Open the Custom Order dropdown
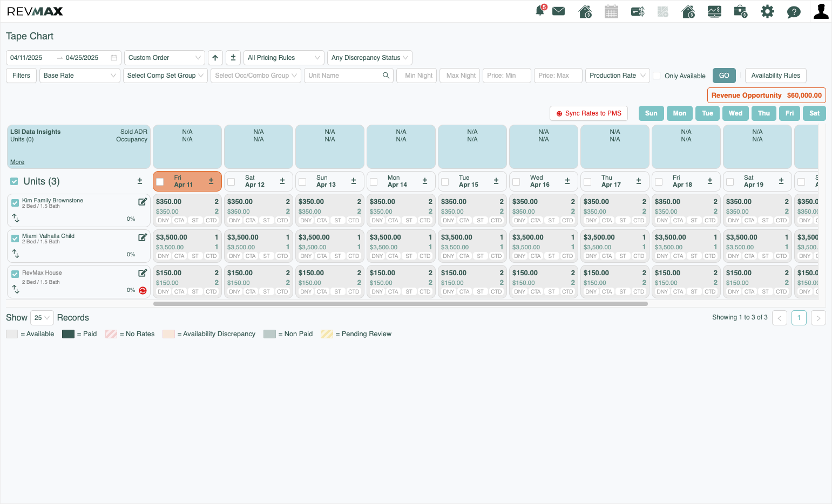Image resolution: width=832 pixels, height=504 pixels. pyautogui.click(x=165, y=58)
